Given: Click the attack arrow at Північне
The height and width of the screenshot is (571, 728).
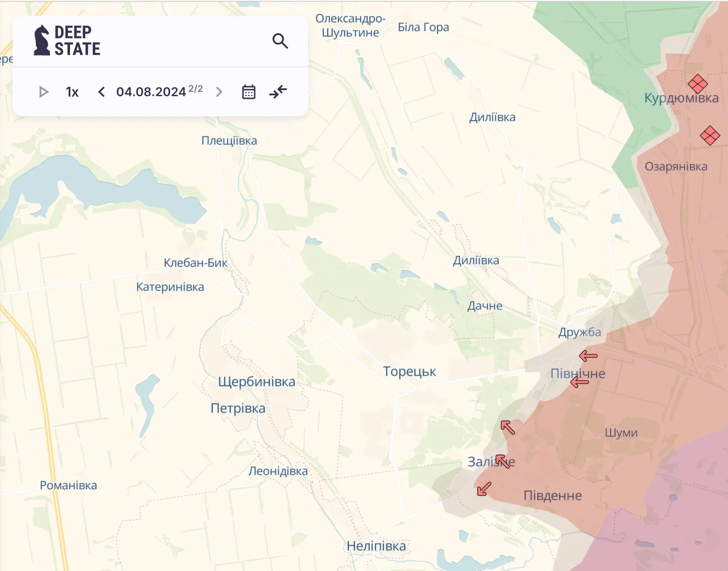Looking at the screenshot, I should [x=580, y=383].
